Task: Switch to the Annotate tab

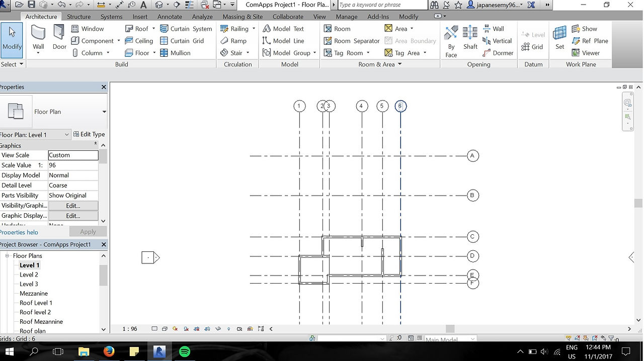Action: pyautogui.click(x=170, y=17)
